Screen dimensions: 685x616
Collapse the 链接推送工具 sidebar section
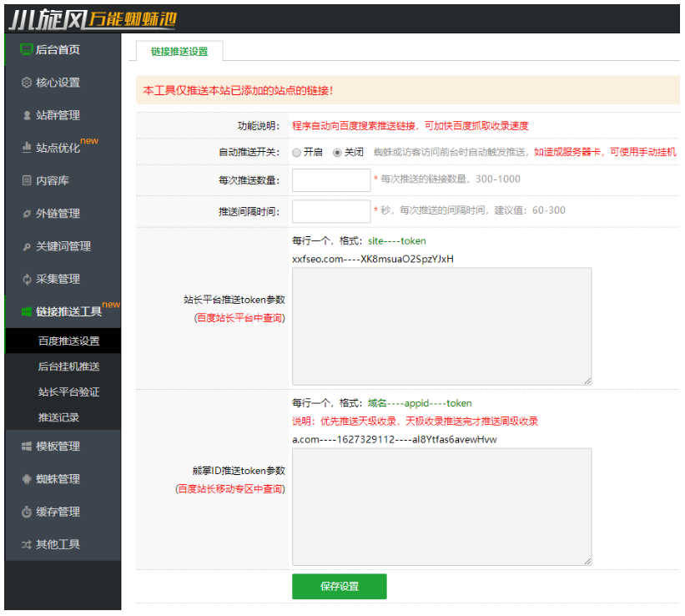(x=68, y=311)
